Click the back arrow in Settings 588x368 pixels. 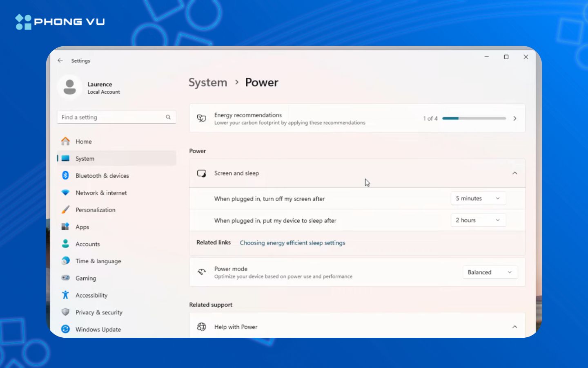click(x=60, y=61)
